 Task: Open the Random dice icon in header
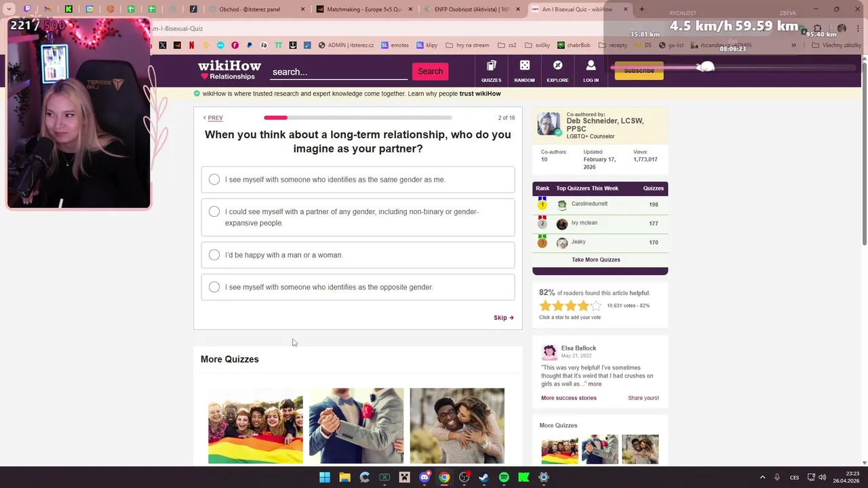[x=524, y=70]
